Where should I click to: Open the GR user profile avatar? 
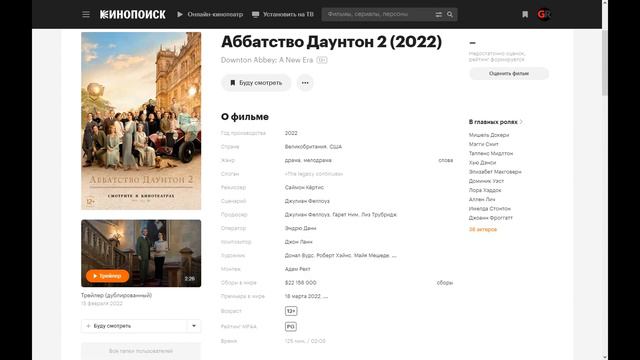coord(544,14)
